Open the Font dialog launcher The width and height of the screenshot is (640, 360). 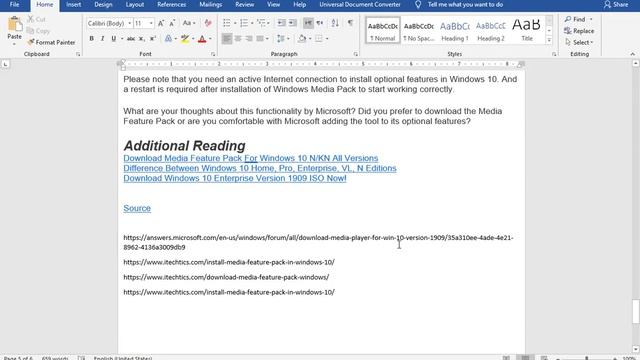(213, 54)
